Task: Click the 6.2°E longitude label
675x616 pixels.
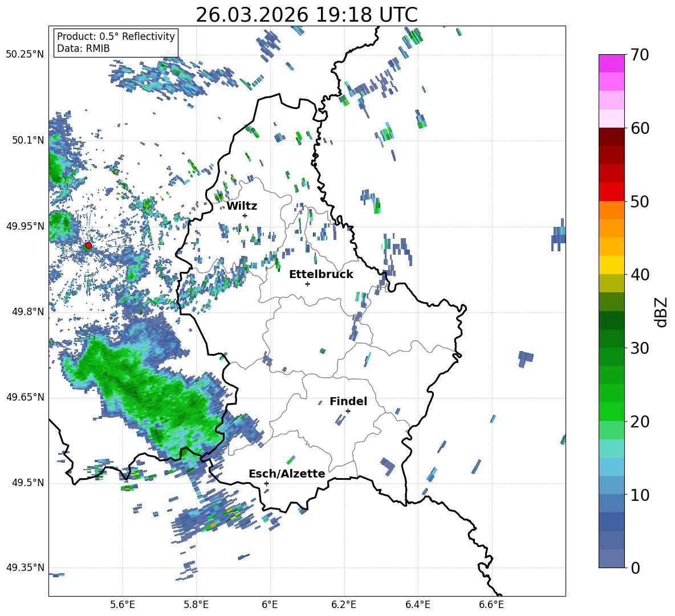Action: (x=344, y=605)
